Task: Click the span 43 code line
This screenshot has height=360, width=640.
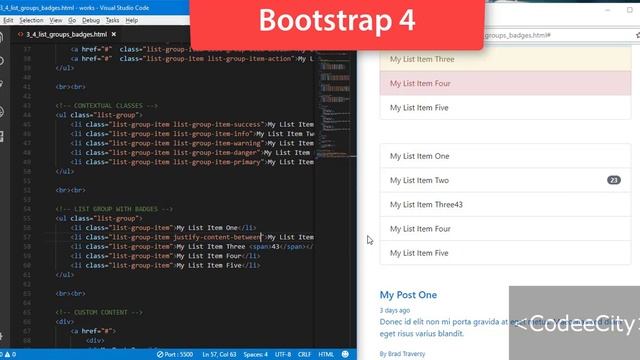Action: 192,247
